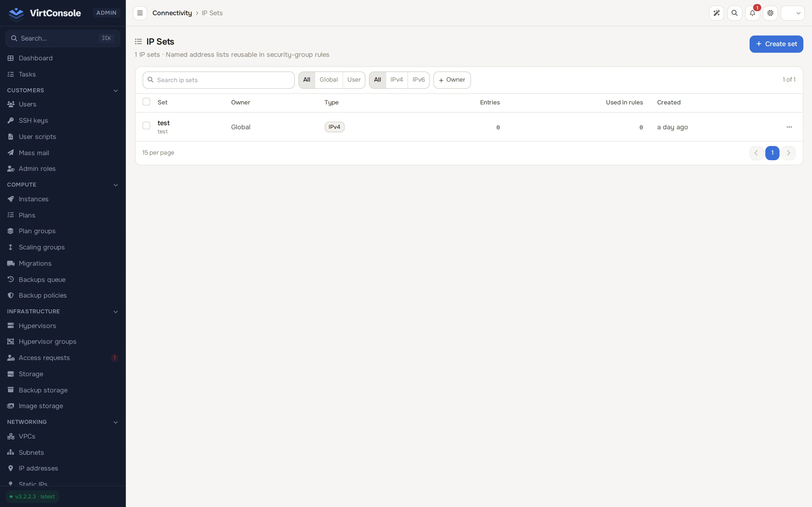812x507 pixels.
Task: Open the settings gear icon
Action: click(770, 13)
